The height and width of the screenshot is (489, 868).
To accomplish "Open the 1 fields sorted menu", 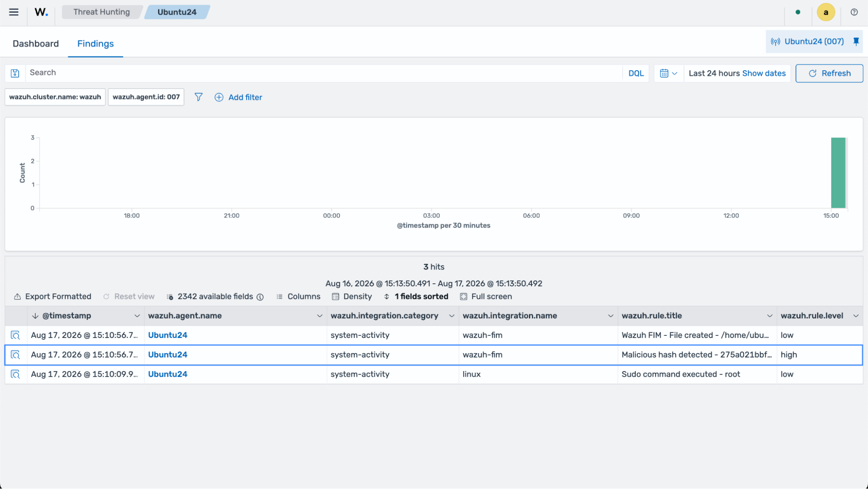I will (x=416, y=297).
